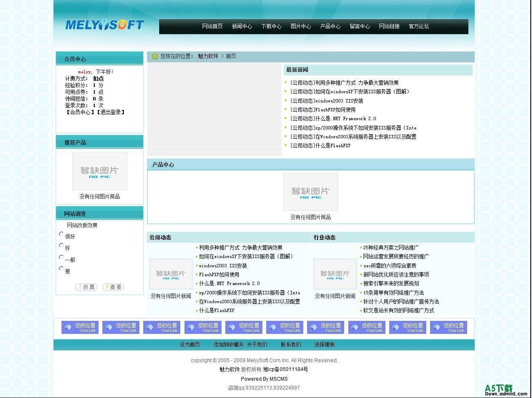532x398 pixels.
Task: Click the MelyySoft logo in the header
Action: click(104, 25)
